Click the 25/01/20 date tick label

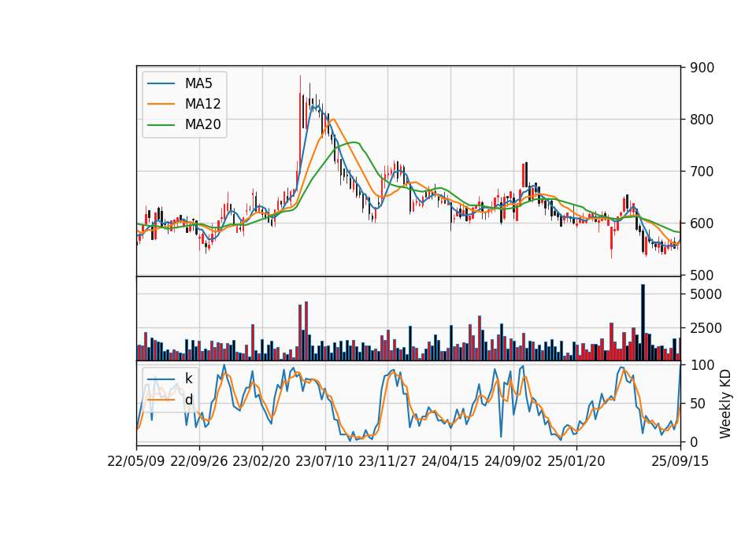[576, 461]
